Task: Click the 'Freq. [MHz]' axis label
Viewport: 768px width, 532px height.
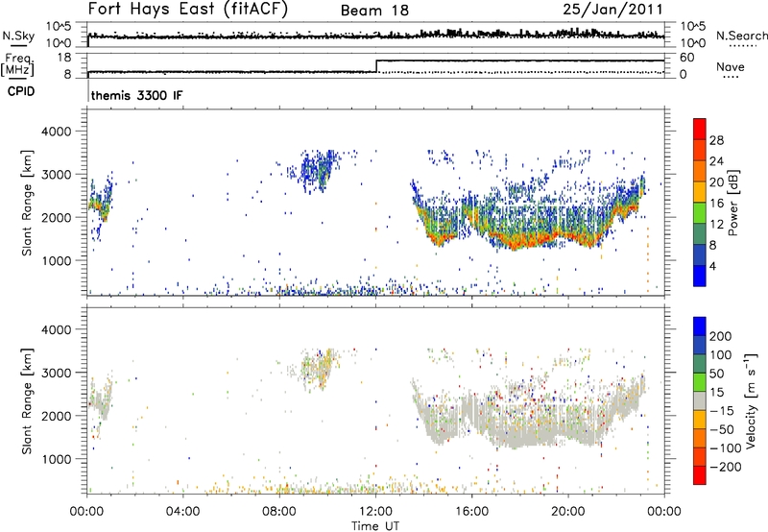Action: (17, 64)
